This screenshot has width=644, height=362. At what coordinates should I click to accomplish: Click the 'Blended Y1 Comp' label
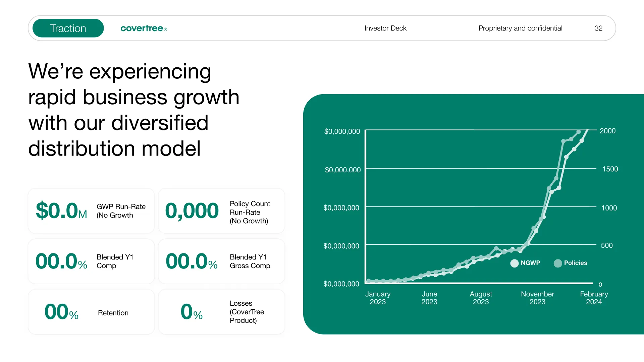coord(115,261)
